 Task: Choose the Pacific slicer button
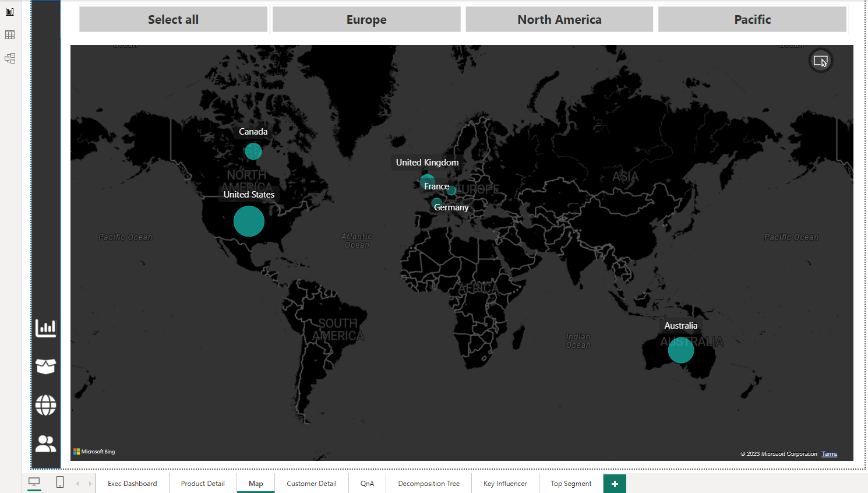(752, 19)
